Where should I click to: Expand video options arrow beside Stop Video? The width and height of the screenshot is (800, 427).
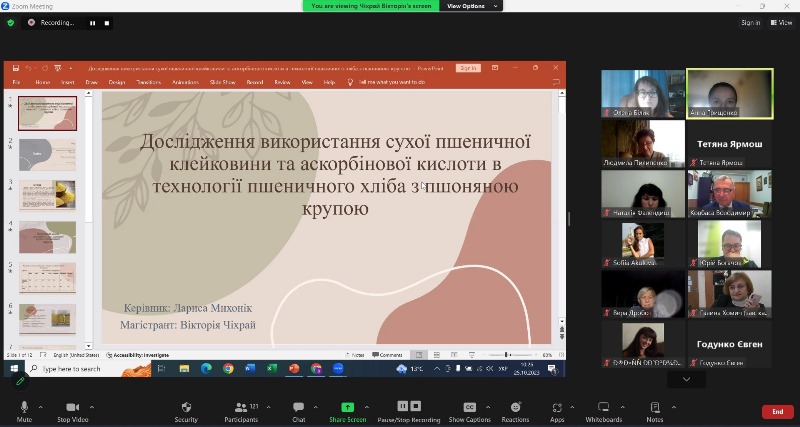pos(92,407)
